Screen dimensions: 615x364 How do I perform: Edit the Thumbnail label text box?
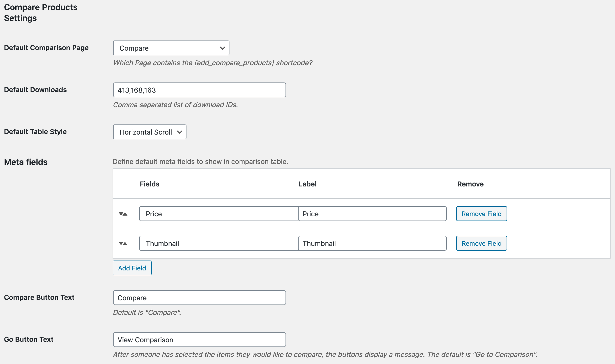(372, 243)
